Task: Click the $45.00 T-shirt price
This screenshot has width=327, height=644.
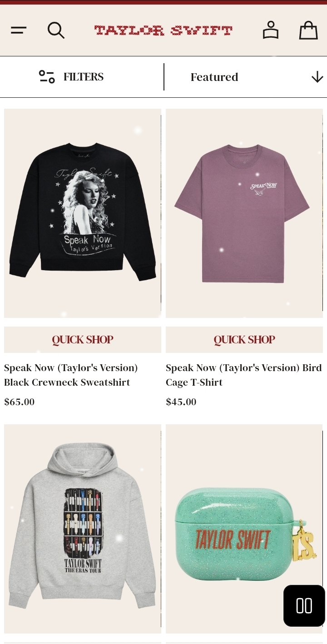Action: pyautogui.click(x=181, y=402)
